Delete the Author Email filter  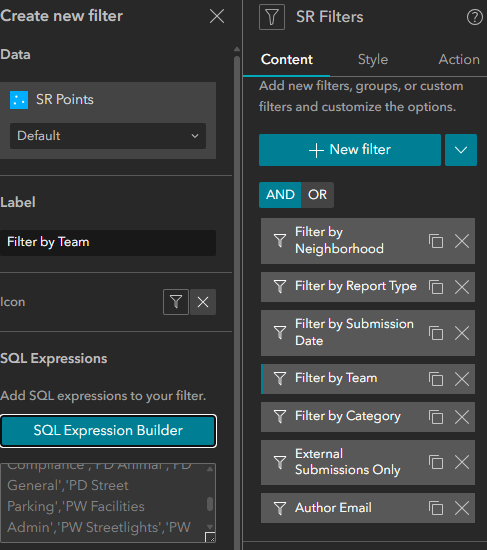462,508
